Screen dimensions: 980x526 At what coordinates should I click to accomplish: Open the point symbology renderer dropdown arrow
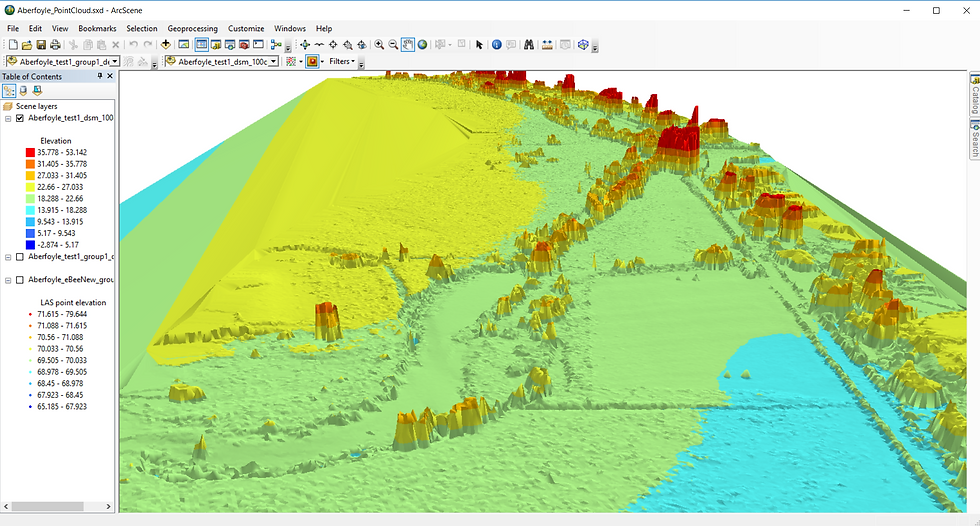[x=301, y=61]
